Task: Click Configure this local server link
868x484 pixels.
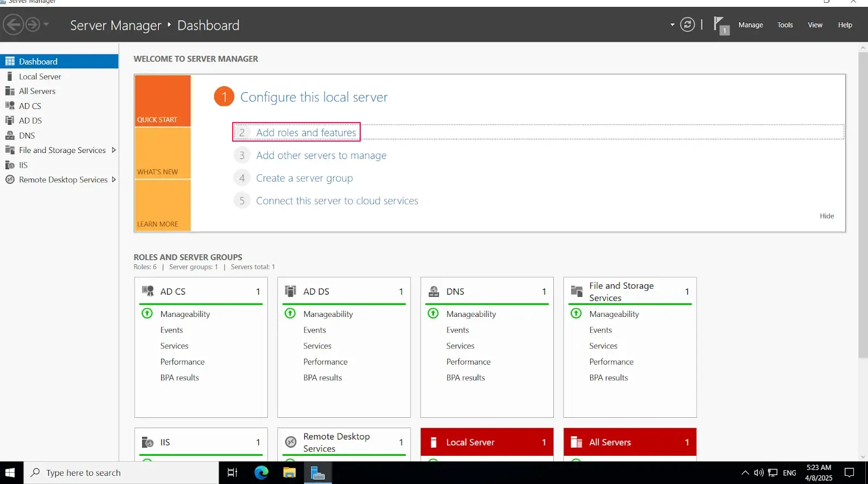Action: (314, 97)
